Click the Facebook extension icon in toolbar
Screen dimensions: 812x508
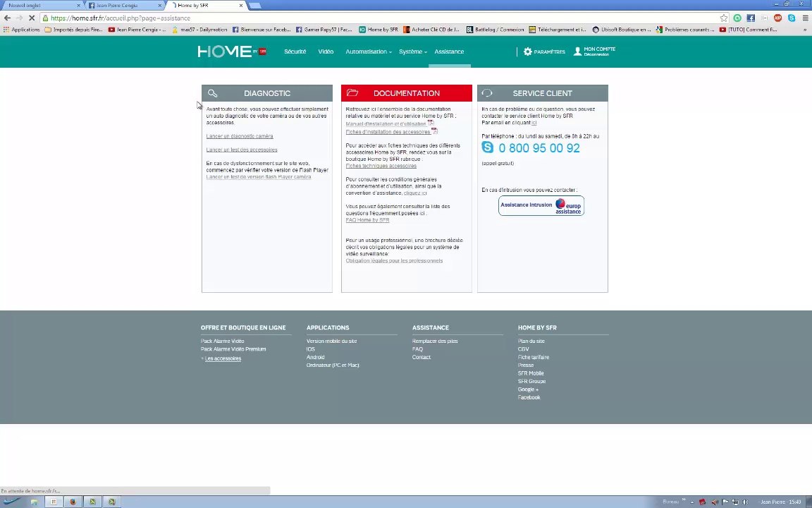(751, 18)
